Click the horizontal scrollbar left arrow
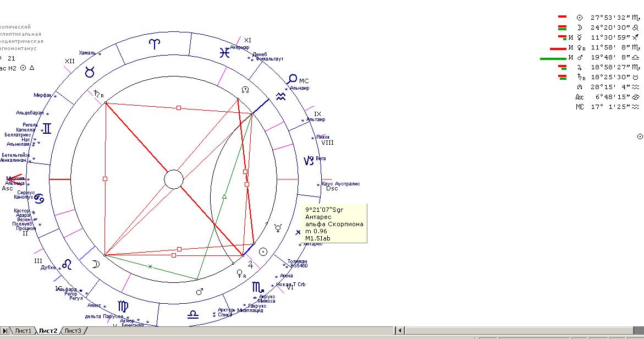Image resolution: width=644 pixels, height=339 pixels. pos(401,330)
